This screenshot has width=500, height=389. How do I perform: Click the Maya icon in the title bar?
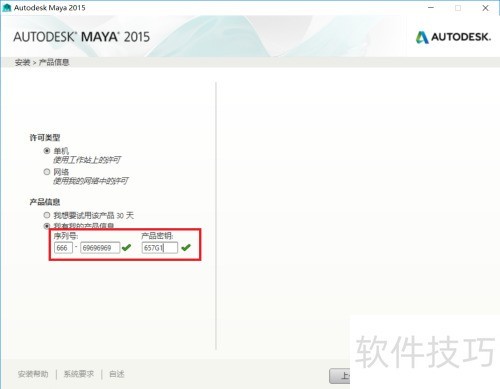(6, 8)
